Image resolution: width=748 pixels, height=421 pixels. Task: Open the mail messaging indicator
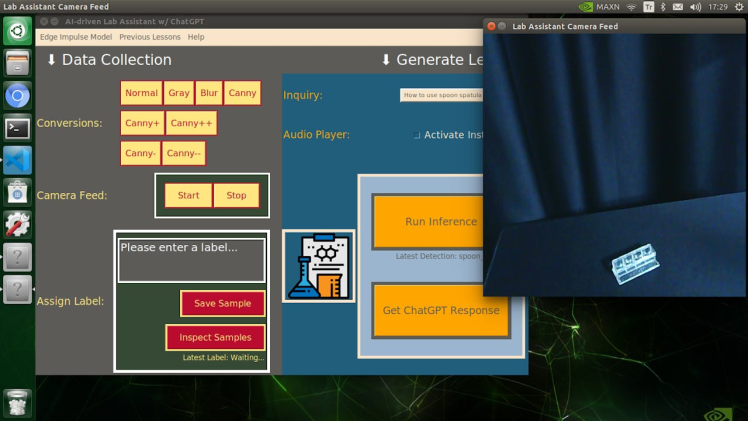[x=678, y=7]
